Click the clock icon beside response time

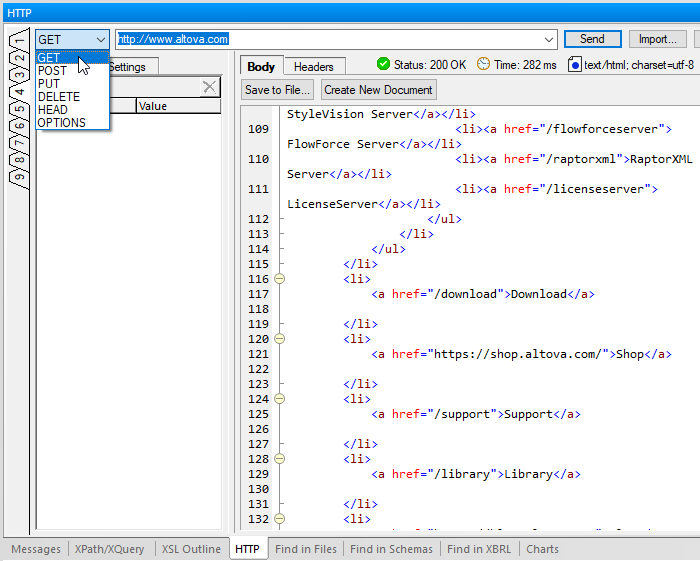(484, 64)
